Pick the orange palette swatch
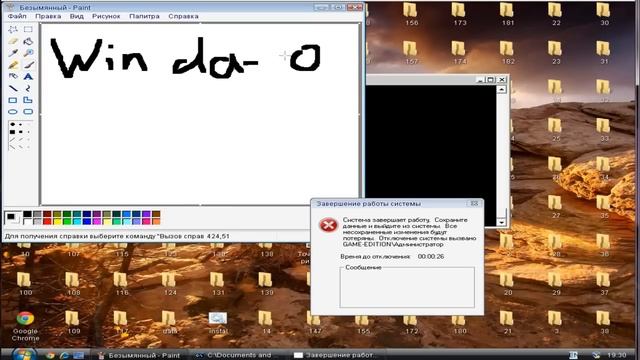Image resolution: width=640 pixels, height=360 pixels. click(156, 221)
